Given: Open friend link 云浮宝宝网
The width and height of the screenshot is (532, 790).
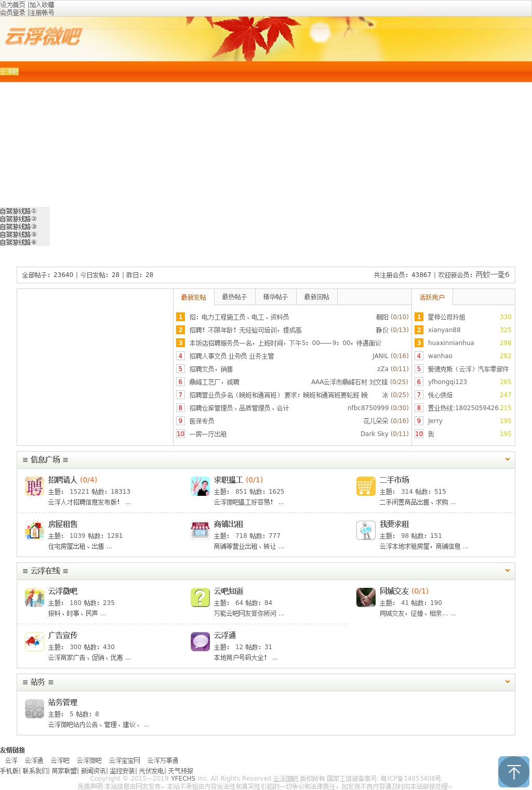Looking at the screenshot, I should pos(125,760).
